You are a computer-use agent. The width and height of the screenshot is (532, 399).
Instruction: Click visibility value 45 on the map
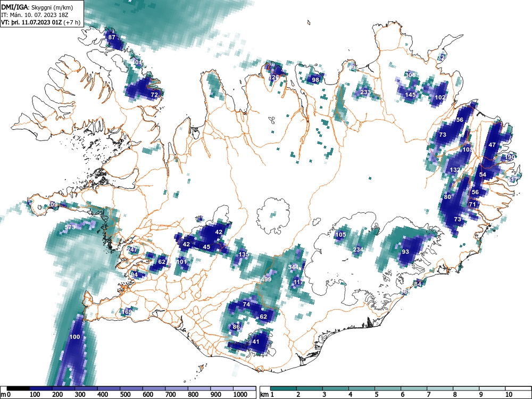pos(206,247)
